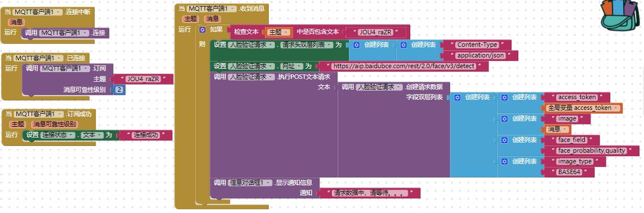Select the 主题 parameter in the 订阅成功 event

point(17,124)
